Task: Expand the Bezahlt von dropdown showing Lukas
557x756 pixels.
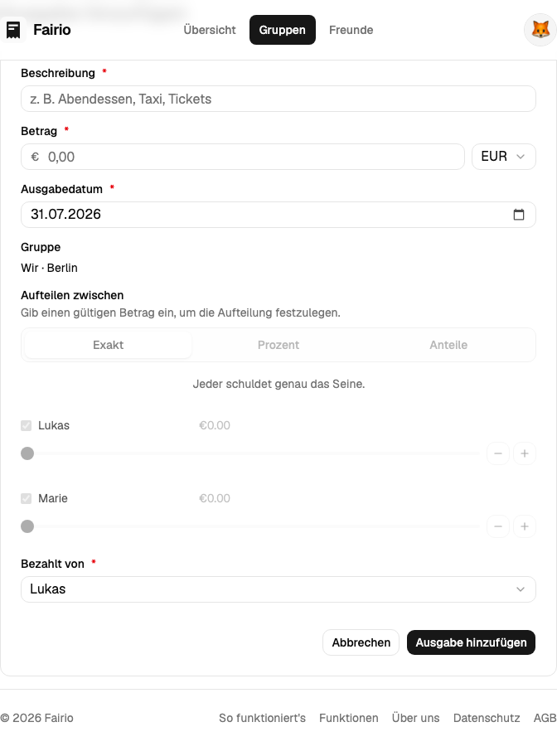Action: (x=278, y=589)
